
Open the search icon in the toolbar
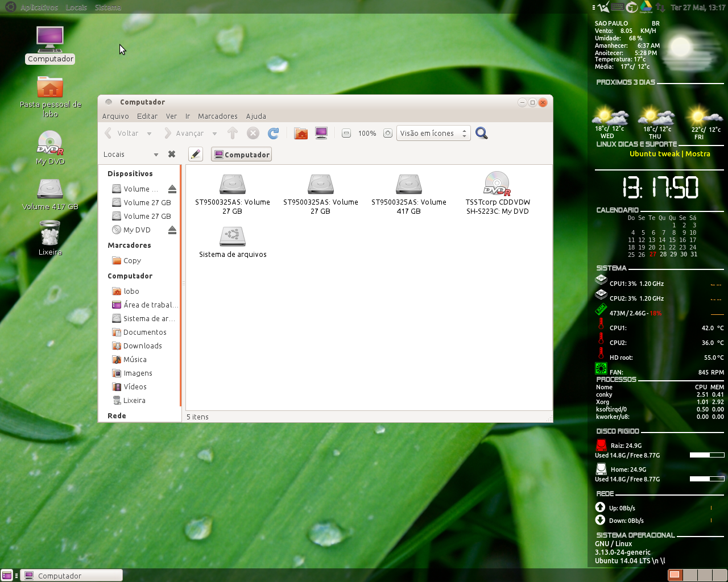[x=481, y=133]
